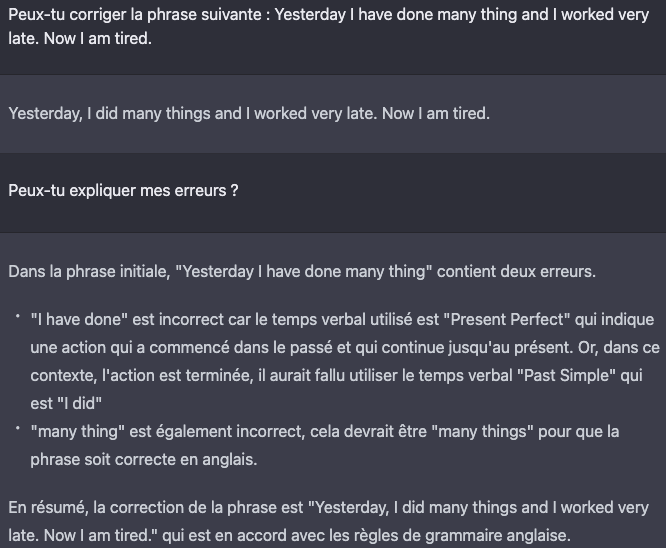The height and width of the screenshot is (548, 666).
Task: Click the bullet marker before "I have done"
Action: (x=18, y=316)
